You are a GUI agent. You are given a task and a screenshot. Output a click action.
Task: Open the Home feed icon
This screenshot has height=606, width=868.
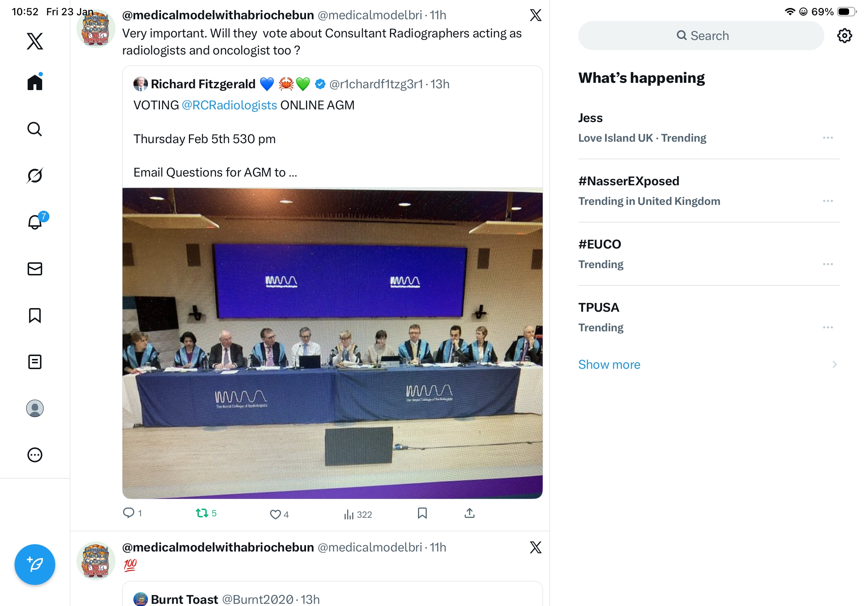click(x=35, y=82)
